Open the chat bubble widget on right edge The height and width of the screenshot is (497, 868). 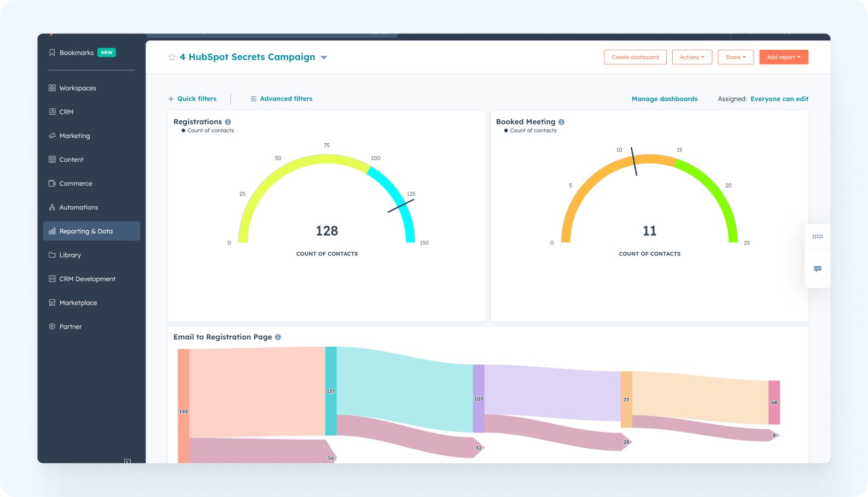[x=818, y=269]
